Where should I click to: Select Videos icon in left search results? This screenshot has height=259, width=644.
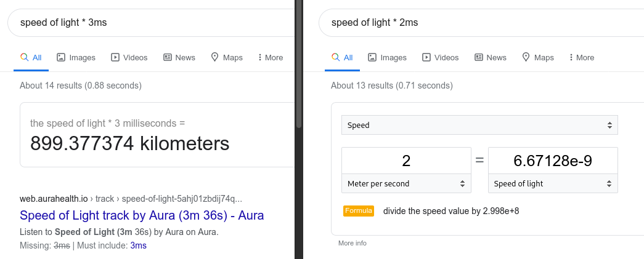[x=115, y=57]
